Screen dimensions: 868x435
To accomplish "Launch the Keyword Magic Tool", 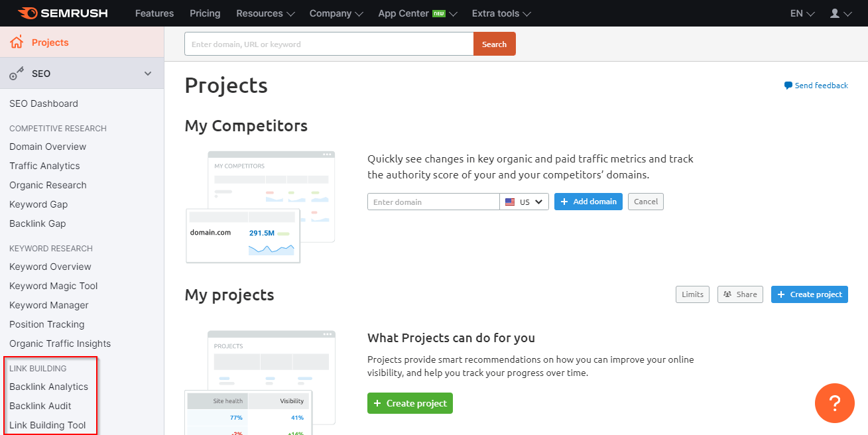I will (x=54, y=286).
